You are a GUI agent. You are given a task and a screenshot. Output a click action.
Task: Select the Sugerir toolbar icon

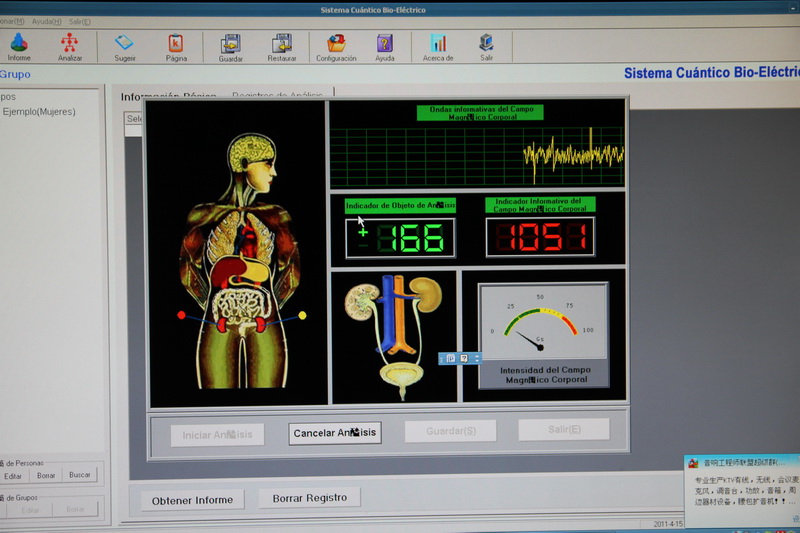[x=124, y=46]
